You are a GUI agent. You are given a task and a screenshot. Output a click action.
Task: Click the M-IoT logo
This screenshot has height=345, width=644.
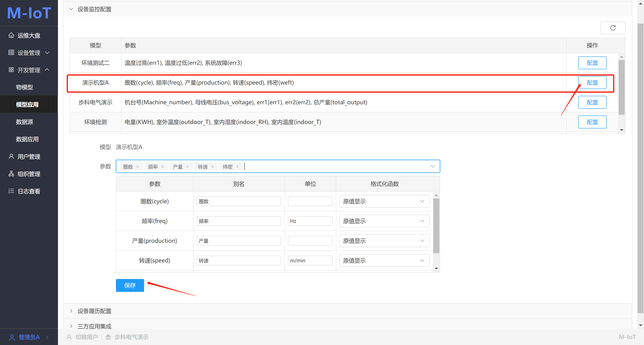[x=29, y=13]
